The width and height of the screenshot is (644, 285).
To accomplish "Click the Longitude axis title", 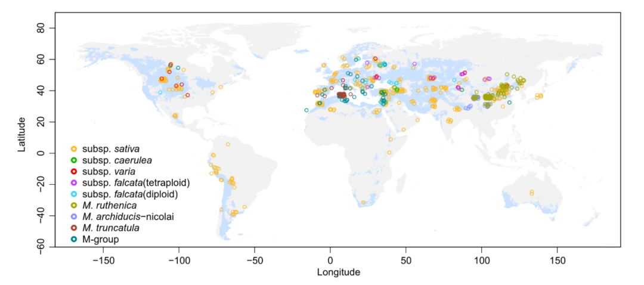I will click(339, 272).
